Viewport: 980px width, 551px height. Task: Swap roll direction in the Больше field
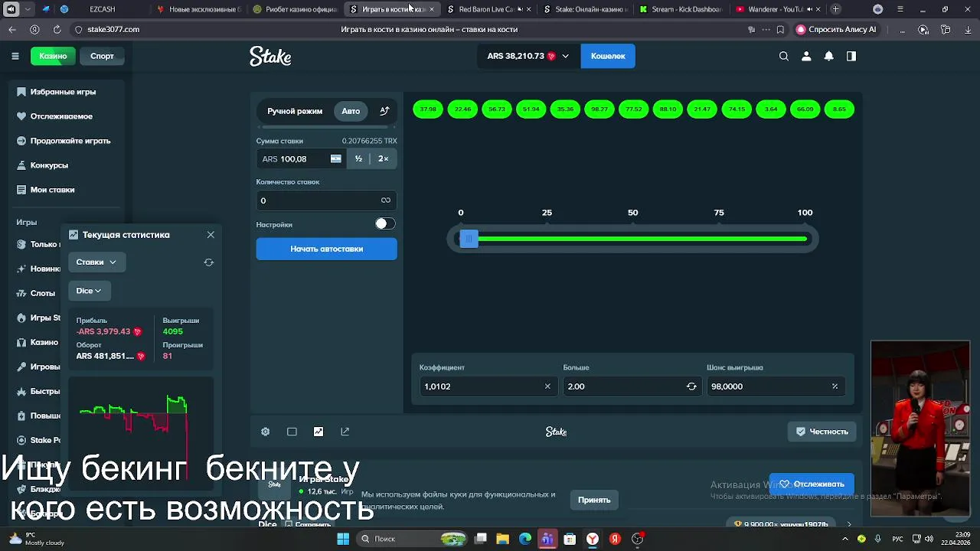pyautogui.click(x=691, y=386)
